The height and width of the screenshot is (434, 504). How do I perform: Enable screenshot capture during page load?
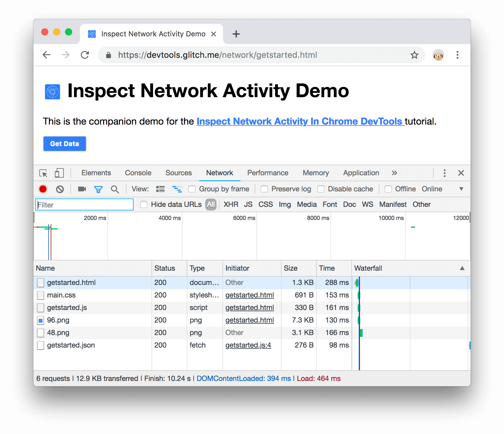tap(81, 189)
